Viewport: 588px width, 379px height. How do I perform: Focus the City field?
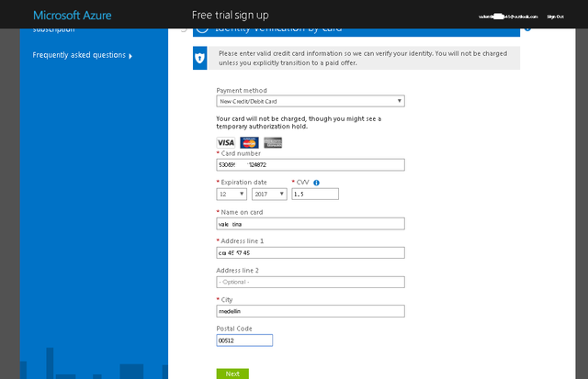click(311, 311)
